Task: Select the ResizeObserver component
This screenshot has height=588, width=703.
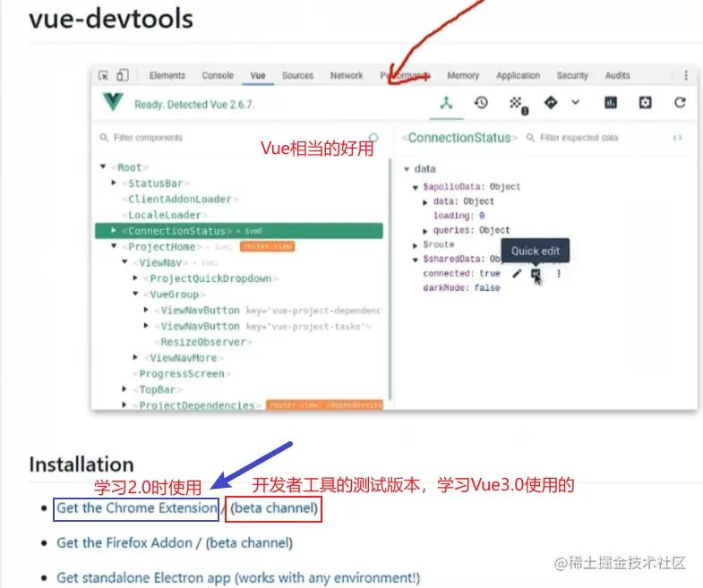Action: [203, 342]
